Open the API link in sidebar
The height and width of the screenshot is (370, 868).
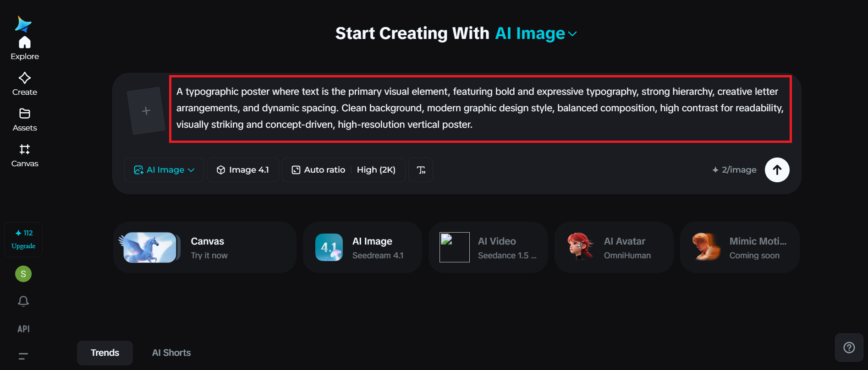tap(23, 329)
